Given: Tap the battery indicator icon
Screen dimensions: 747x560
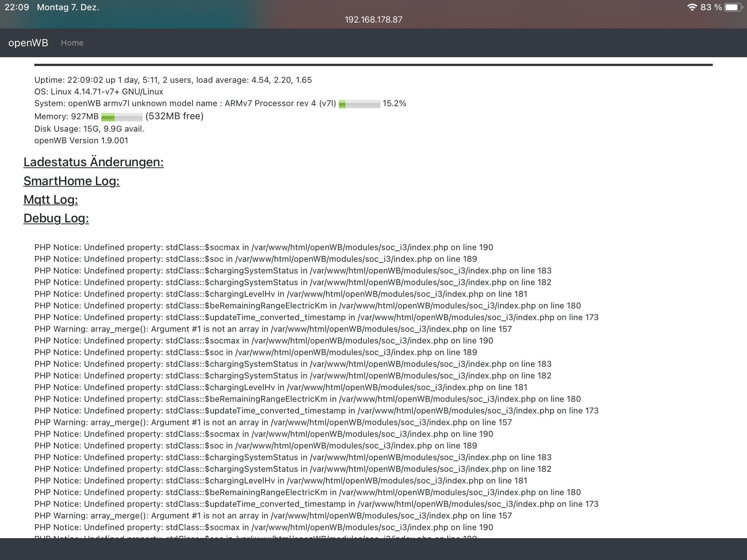Looking at the screenshot, I should [x=733, y=7].
